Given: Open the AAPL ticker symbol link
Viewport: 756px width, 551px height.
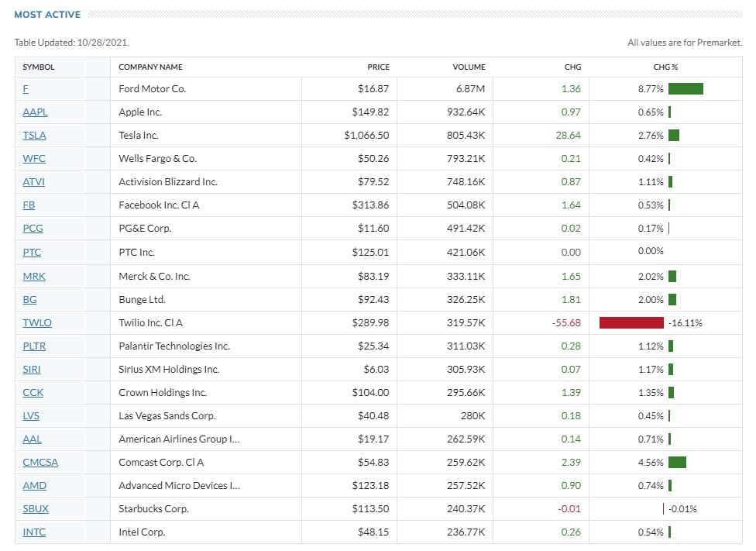Looking at the screenshot, I should 35,112.
